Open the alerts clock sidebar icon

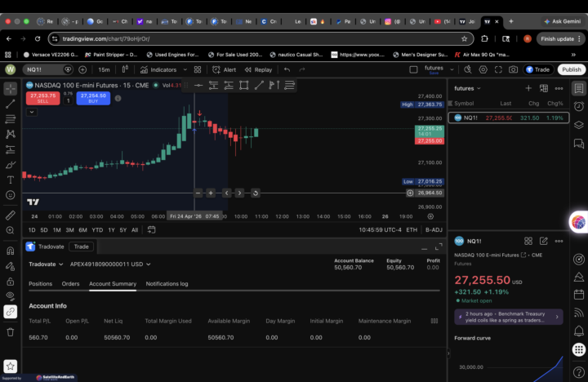(x=579, y=106)
